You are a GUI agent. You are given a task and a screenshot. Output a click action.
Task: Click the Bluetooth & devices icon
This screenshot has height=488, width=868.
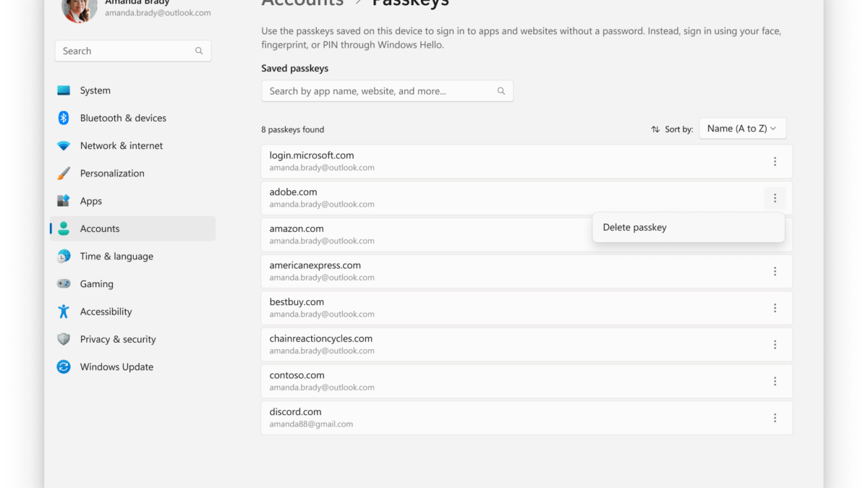64,118
